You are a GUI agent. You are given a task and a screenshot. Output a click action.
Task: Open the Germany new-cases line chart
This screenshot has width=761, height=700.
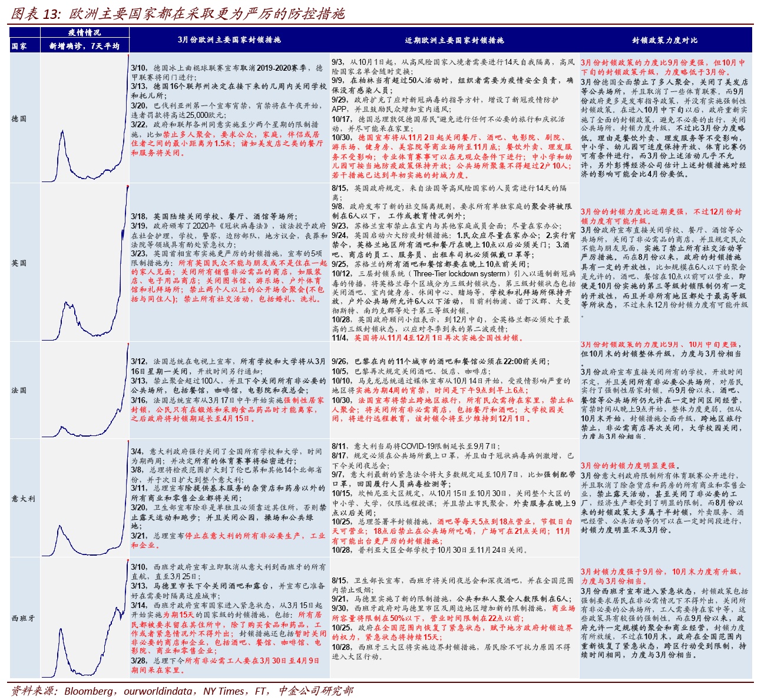[84, 118]
